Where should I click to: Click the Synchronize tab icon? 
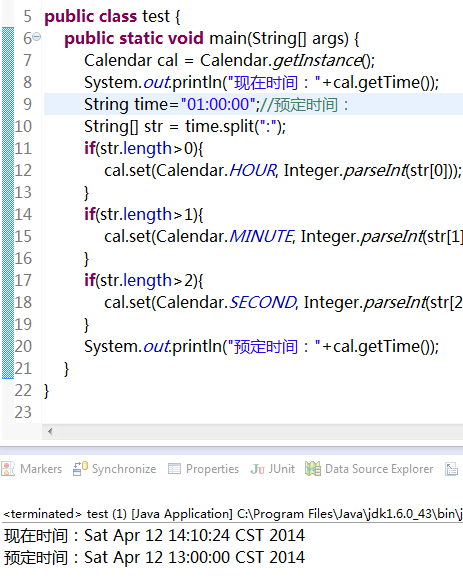tap(80, 469)
